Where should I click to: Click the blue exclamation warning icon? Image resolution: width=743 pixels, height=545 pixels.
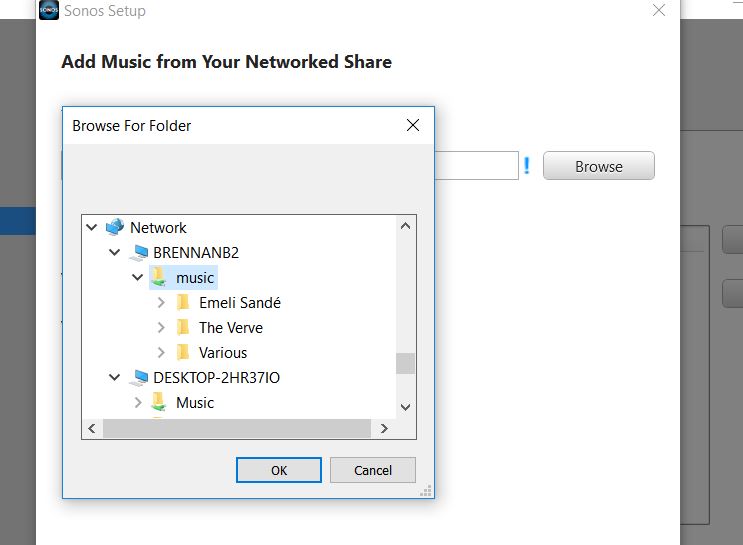[526, 166]
